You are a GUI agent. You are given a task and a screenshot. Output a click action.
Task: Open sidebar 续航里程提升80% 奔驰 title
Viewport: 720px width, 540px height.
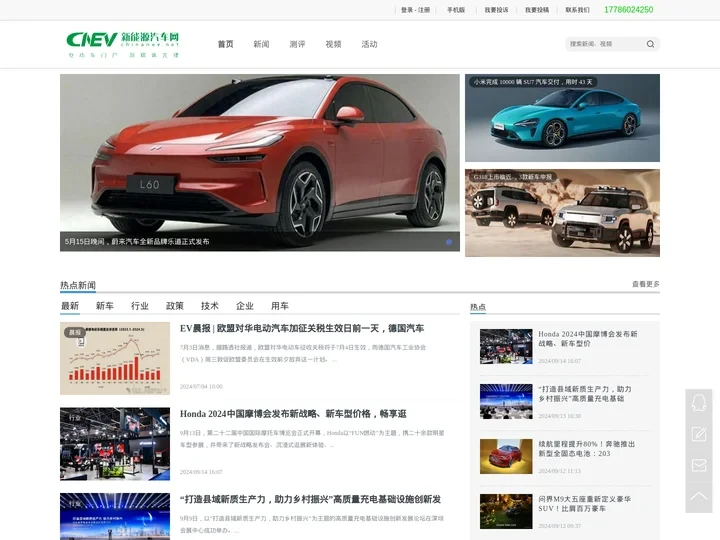click(586, 449)
